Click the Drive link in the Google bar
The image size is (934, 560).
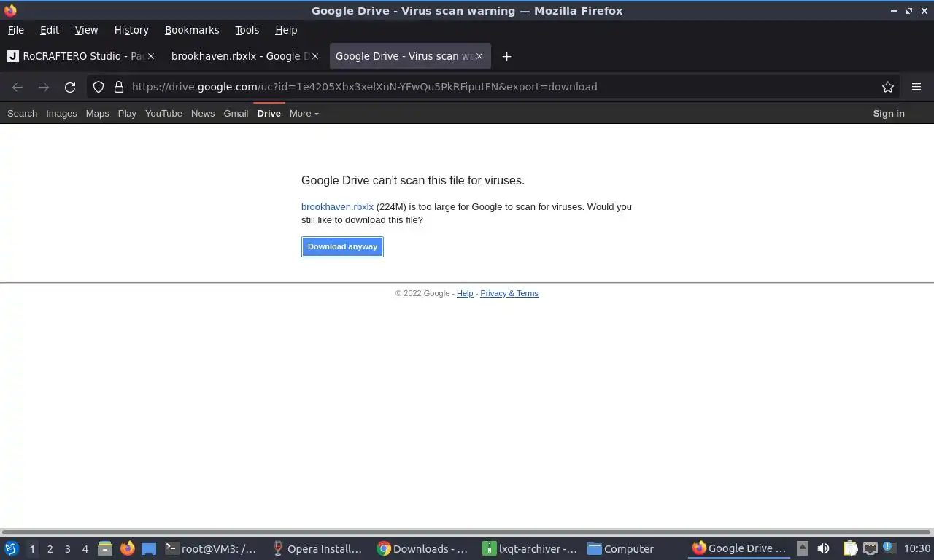click(269, 113)
